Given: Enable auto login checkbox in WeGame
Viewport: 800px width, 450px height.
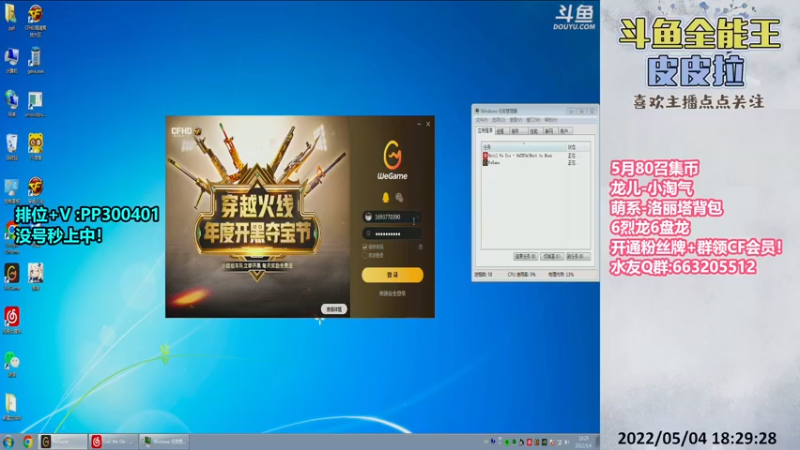Looking at the screenshot, I should click(x=365, y=255).
